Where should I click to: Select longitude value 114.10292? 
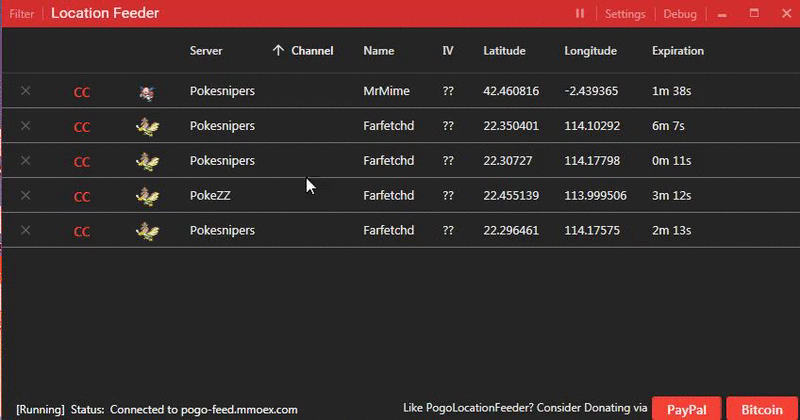[x=592, y=126]
